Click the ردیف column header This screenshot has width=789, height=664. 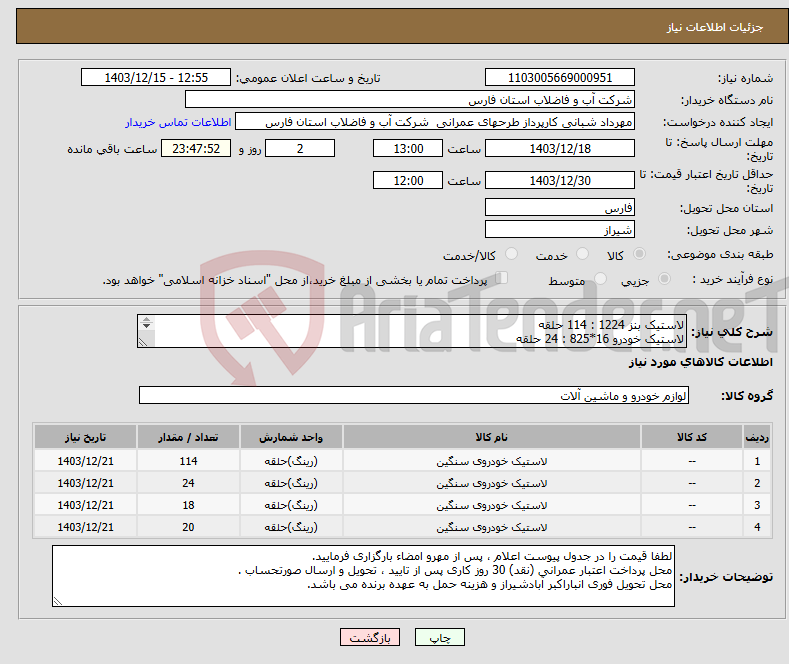coord(757,437)
